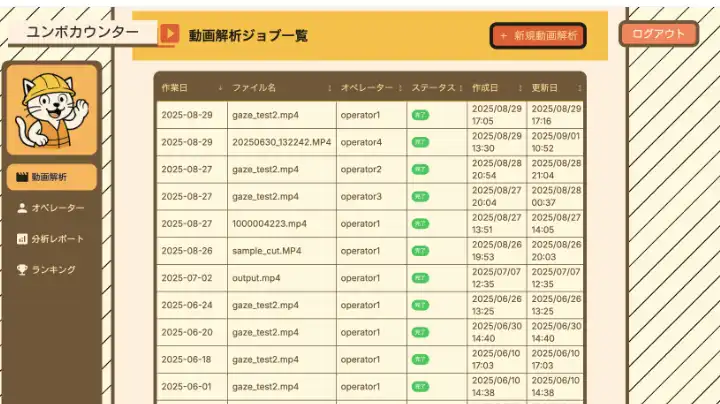Click the orange play icon beside the page title

[170, 34]
